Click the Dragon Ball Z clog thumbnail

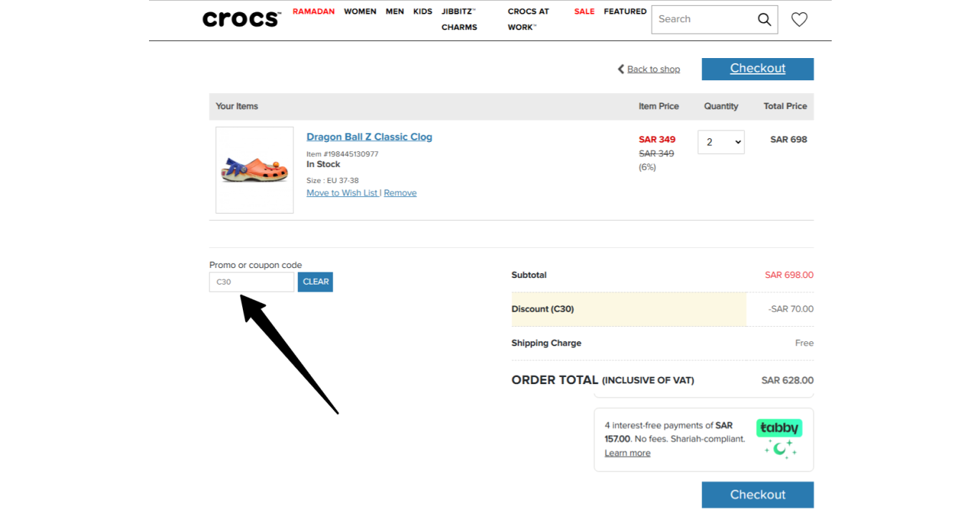tap(254, 170)
